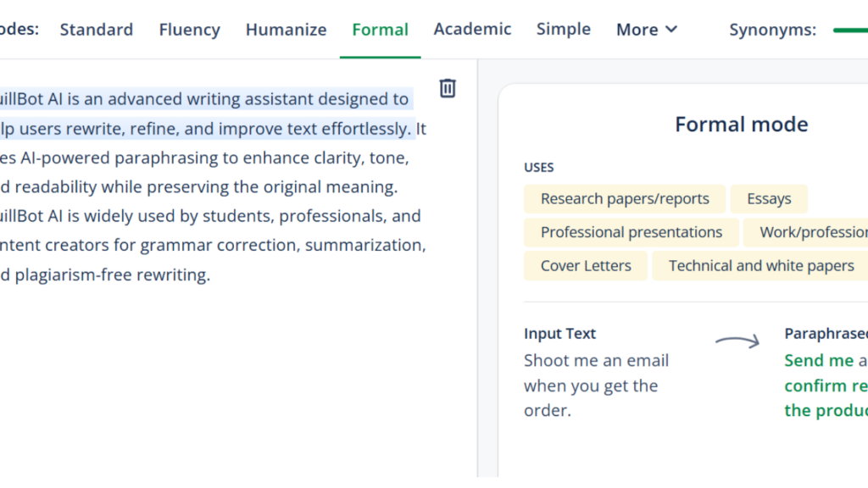Click the arrow between input and paraphrased
Image resolution: width=868 pixels, height=488 pixels.
pos(737,342)
